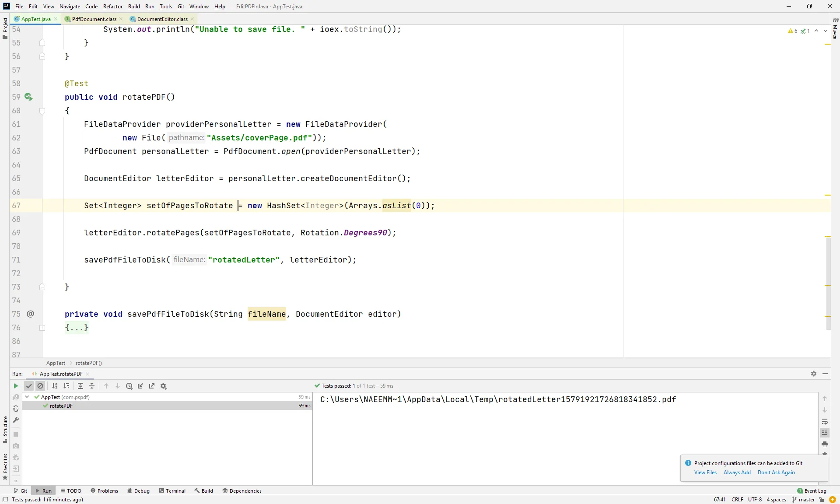This screenshot has height=504, width=840.
Task: Close the AppTest.java tab
Action: (56, 19)
